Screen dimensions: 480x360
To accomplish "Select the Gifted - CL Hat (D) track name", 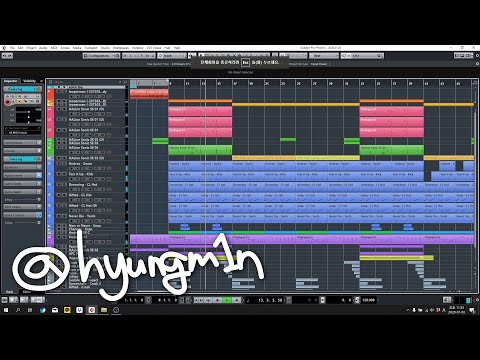I will click(x=83, y=206).
